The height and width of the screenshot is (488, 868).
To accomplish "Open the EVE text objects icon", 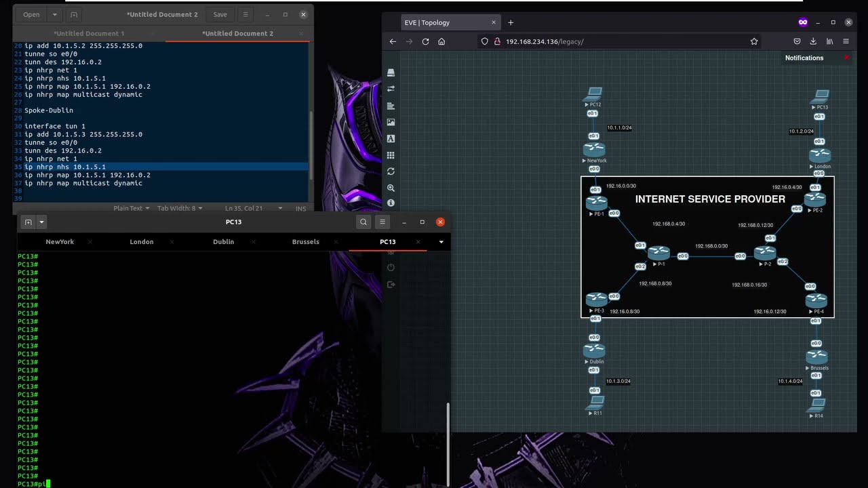I will tap(391, 138).
